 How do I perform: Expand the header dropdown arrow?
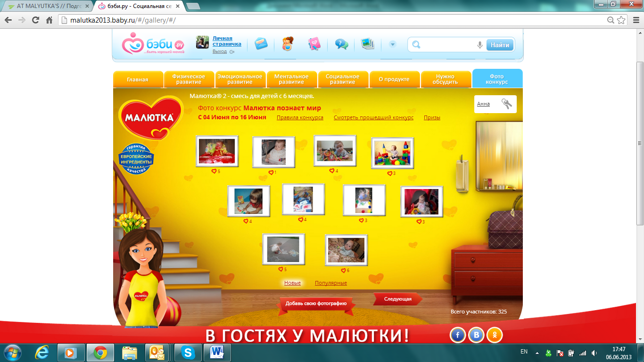click(393, 44)
